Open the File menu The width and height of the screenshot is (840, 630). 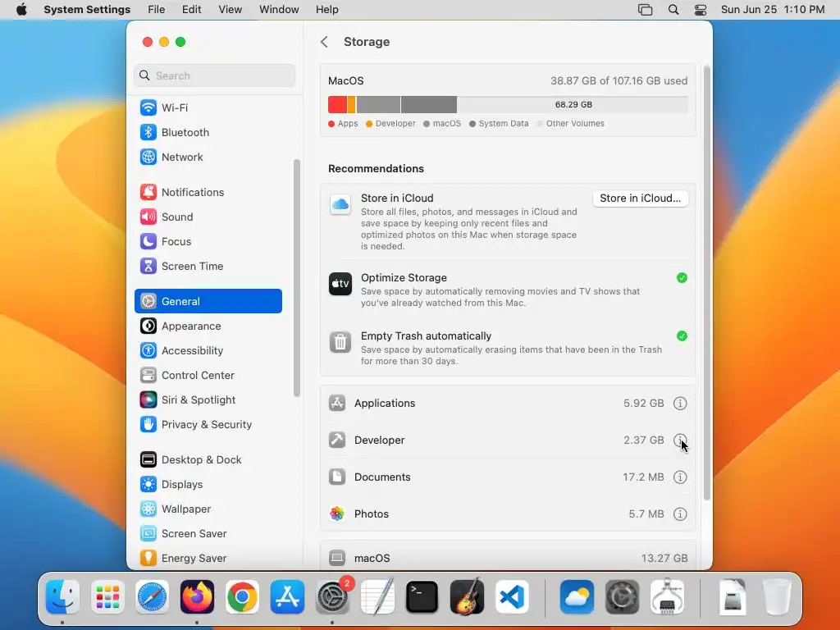pos(157,10)
